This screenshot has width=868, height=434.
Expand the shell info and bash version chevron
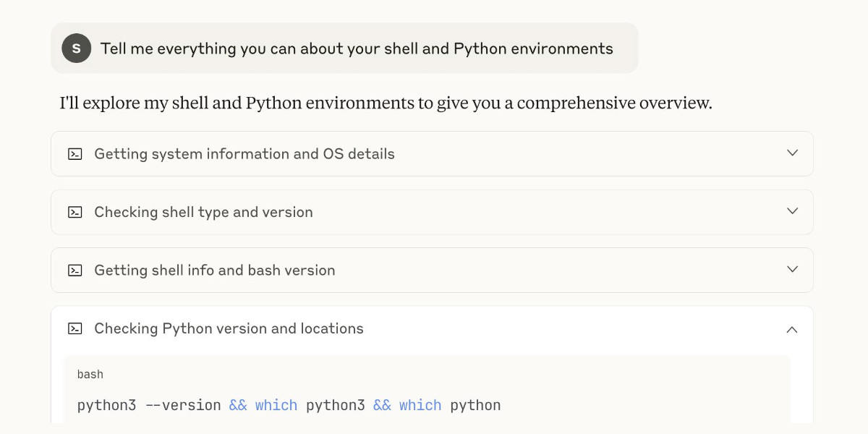click(792, 270)
